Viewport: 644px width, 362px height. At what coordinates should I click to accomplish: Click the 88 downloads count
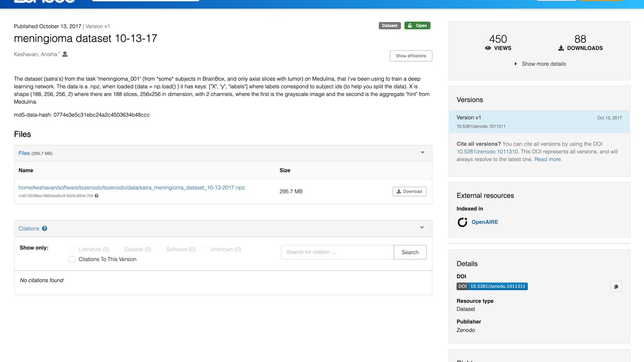point(580,39)
